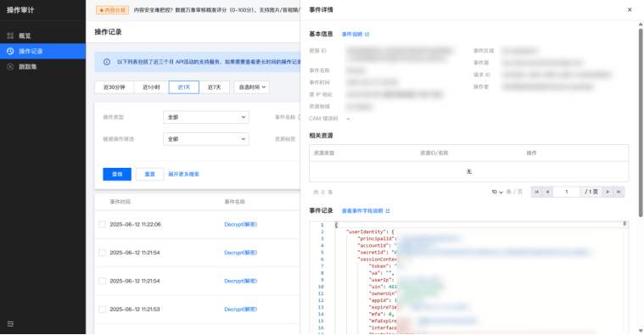
Task: Switch to the 近30分钟 time range
Action: [x=115, y=87]
